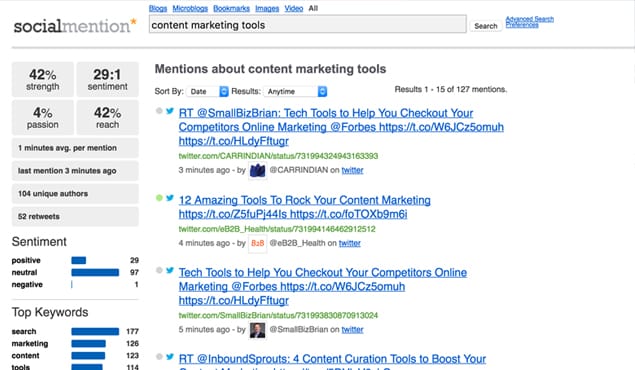Click twitter.com/CARRINDIAN status URL

pos(278,156)
